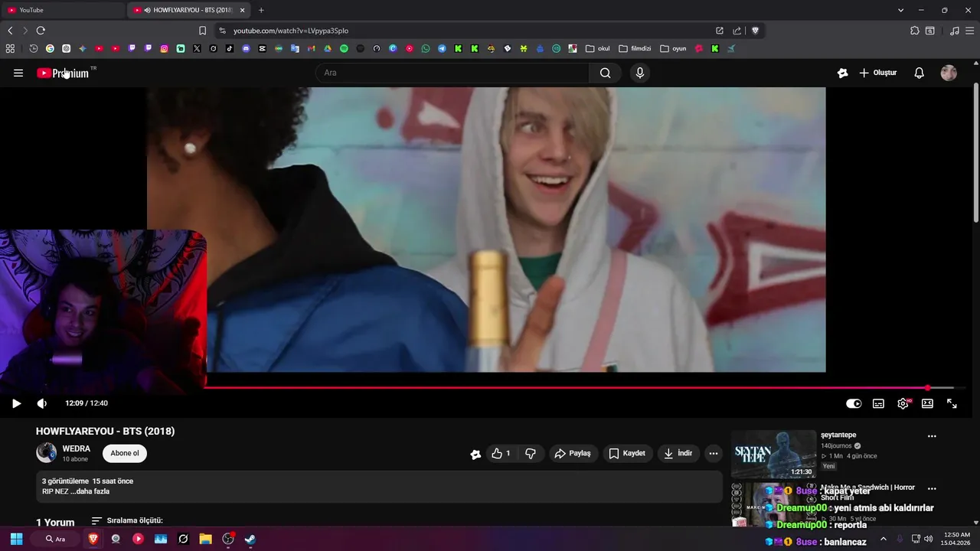Open X (Twitter) bookmark icon
This screenshot has height=551, width=980.
[197, 48]
